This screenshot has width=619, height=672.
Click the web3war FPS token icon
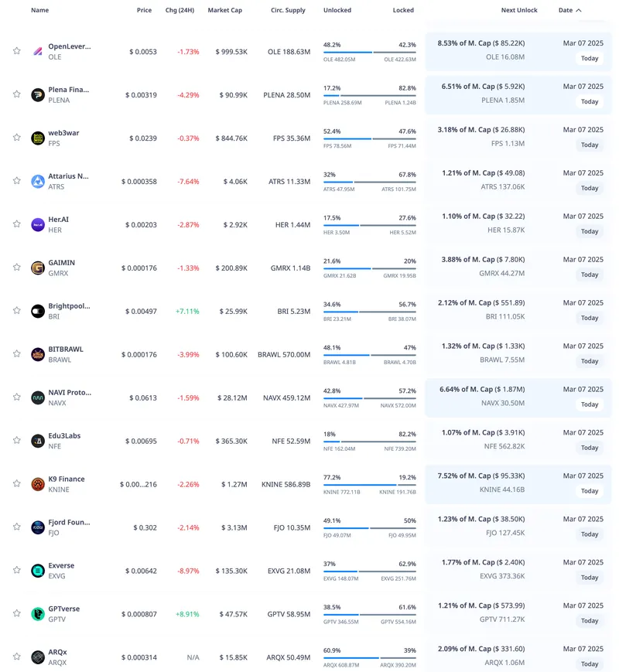37,138
